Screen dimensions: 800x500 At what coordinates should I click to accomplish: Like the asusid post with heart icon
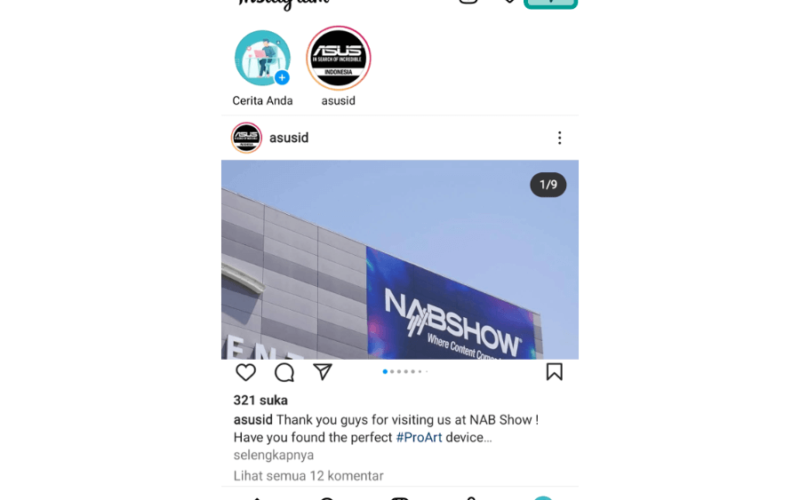tap(245, 372)
